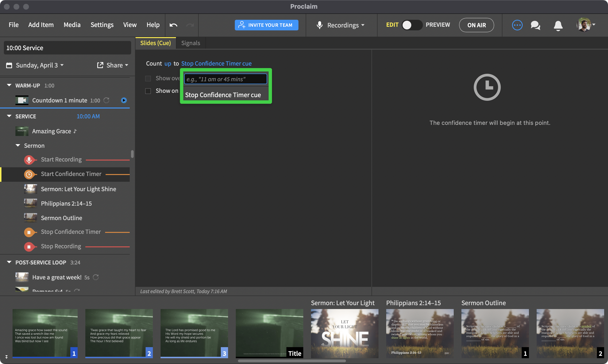608x364 pixels.
Task: Open the Media menu
Action: 72,25
